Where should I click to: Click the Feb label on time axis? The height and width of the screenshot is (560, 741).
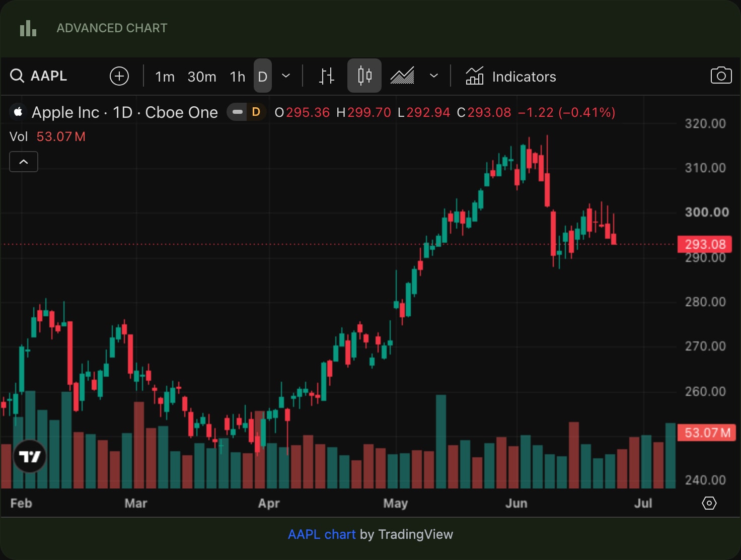pyautogui.click(x=21, y=503)
